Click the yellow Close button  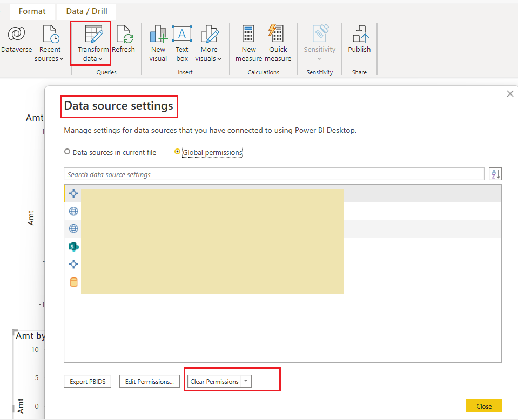484,406
